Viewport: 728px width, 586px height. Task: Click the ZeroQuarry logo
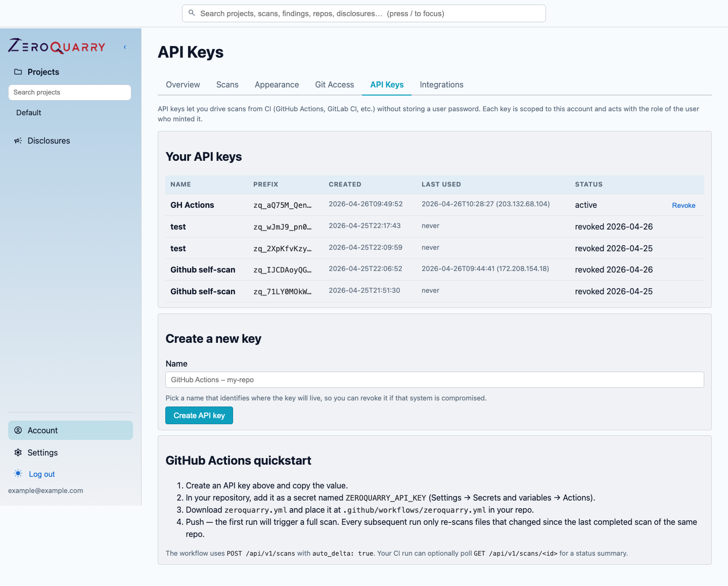tap(57, 47)
